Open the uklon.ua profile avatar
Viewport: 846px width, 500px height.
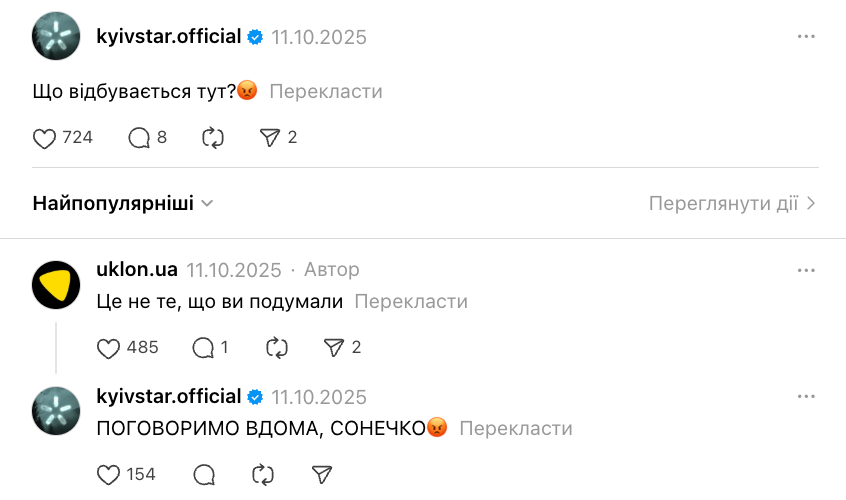tap(56, 285)
